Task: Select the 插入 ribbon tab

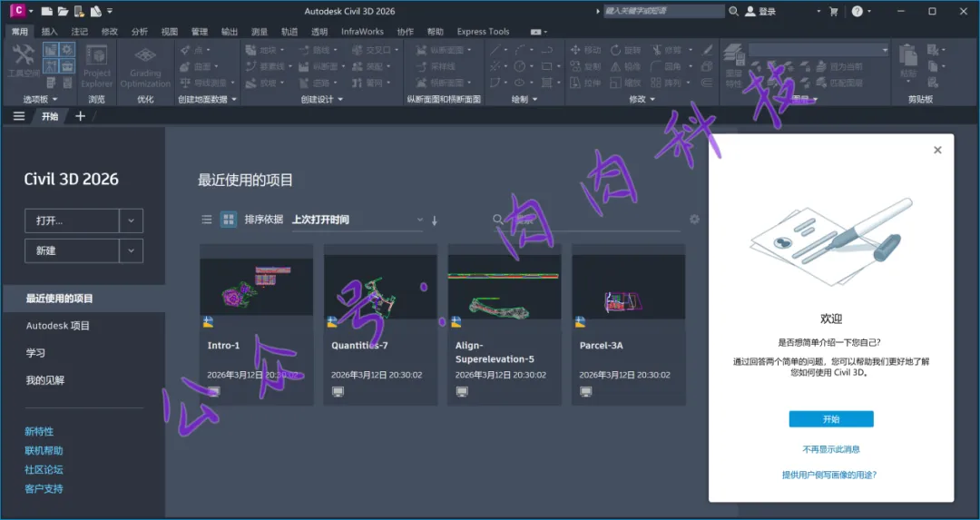Action: tap(49, 32)
